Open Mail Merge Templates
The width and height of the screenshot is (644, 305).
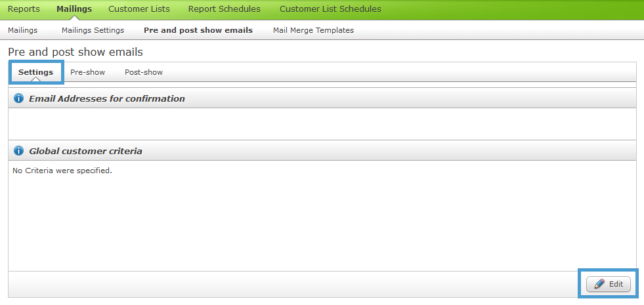(x=313, y=30)
